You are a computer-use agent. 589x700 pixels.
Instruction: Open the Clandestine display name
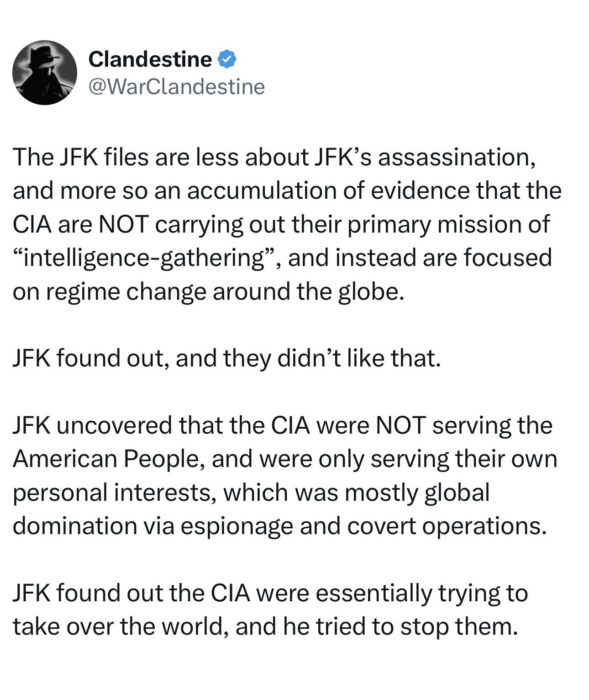coord(150,59)
